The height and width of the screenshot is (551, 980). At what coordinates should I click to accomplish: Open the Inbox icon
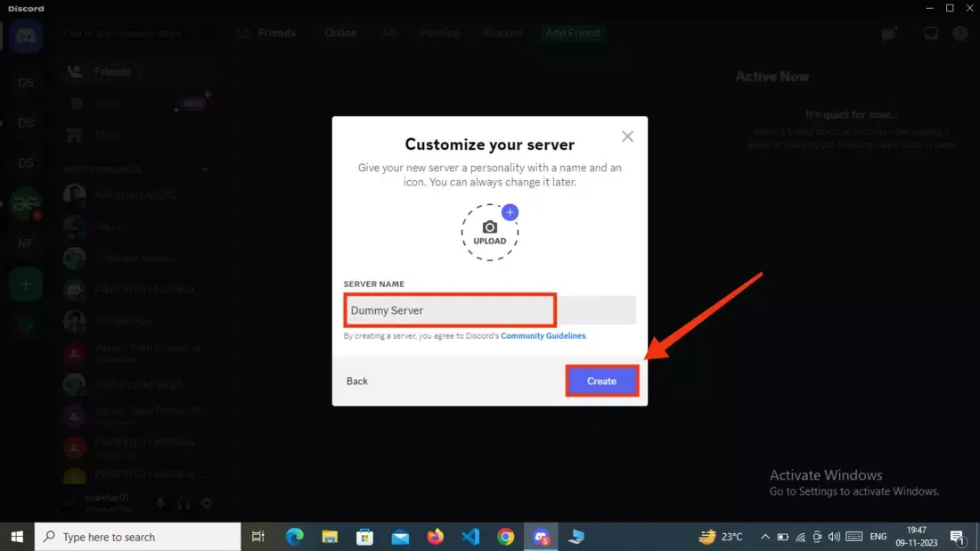tap(931, 33)
